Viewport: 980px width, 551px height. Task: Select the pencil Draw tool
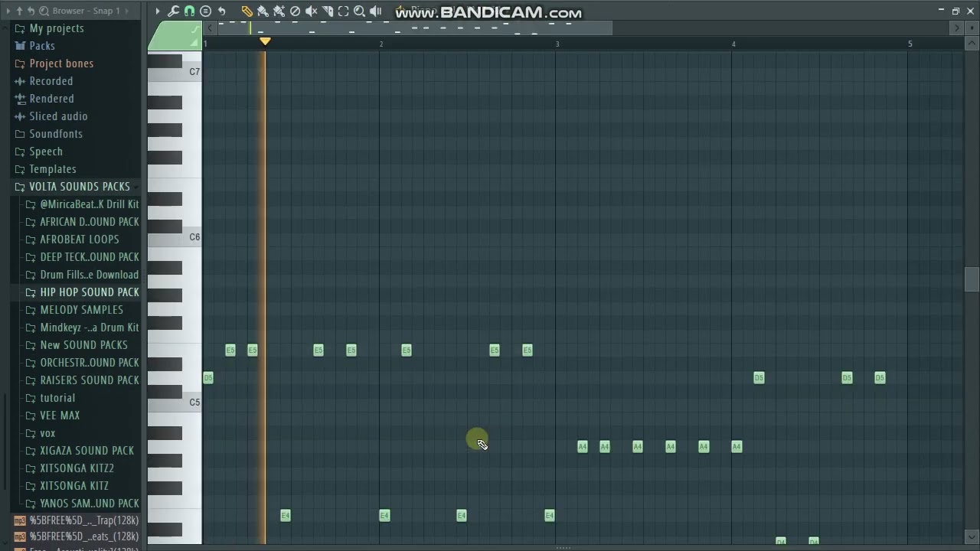tap(247, 11)
